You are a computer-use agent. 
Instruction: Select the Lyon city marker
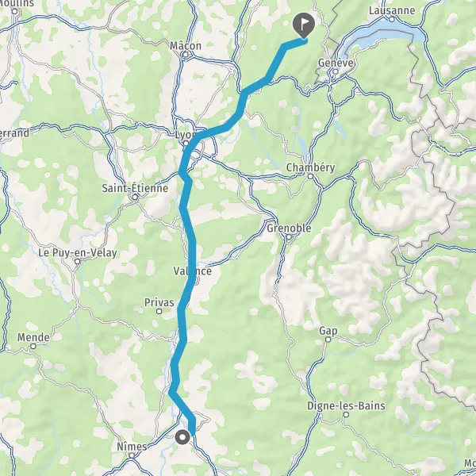[186, 143]
